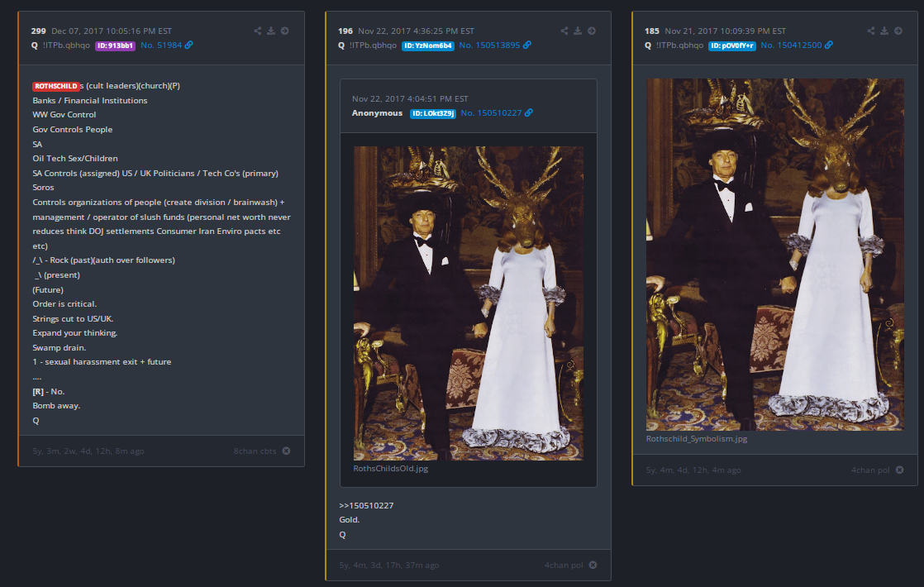Open post link No. 150412500
The height and width of the screenshot is (587, 924).
pos(792,45)
